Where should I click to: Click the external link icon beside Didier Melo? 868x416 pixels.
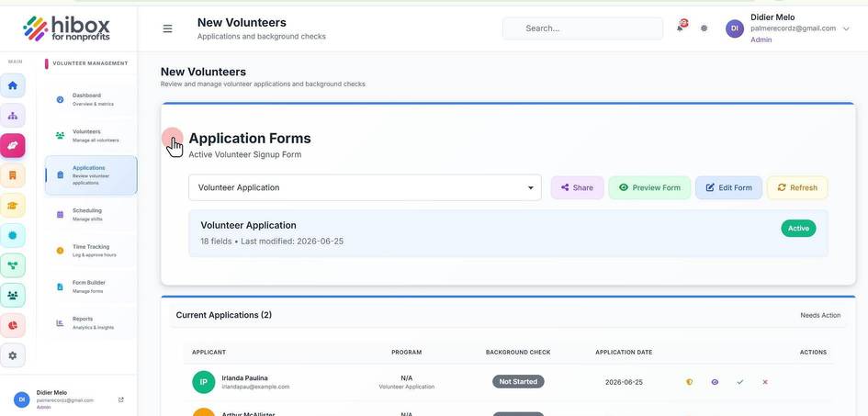pyautogui.click(x=121, y=399)
